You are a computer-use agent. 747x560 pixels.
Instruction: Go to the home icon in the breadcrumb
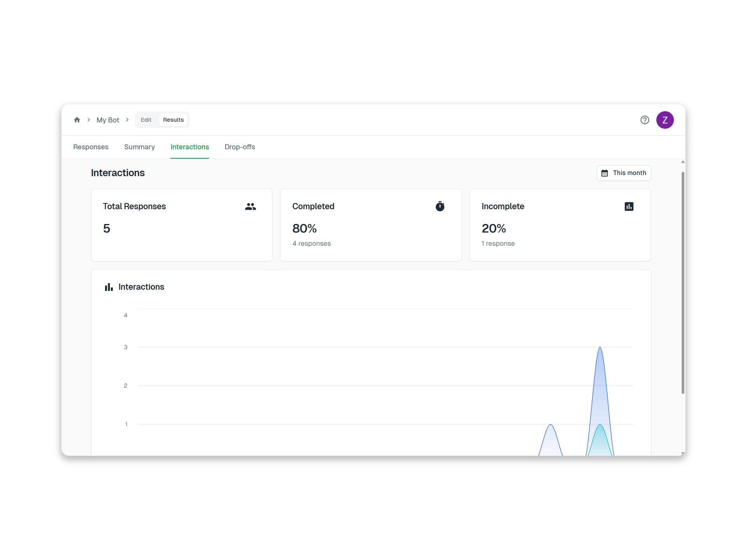[77, 120]
